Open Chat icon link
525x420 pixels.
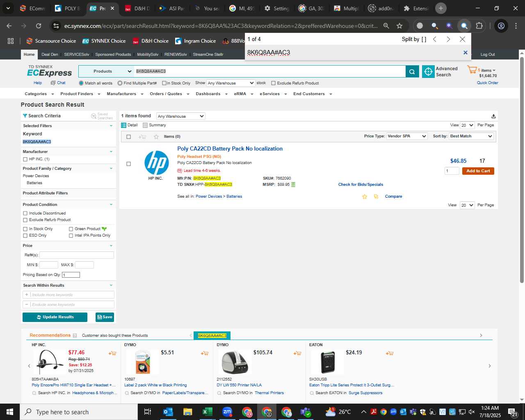pyautogui.click(x=58, y=83)
